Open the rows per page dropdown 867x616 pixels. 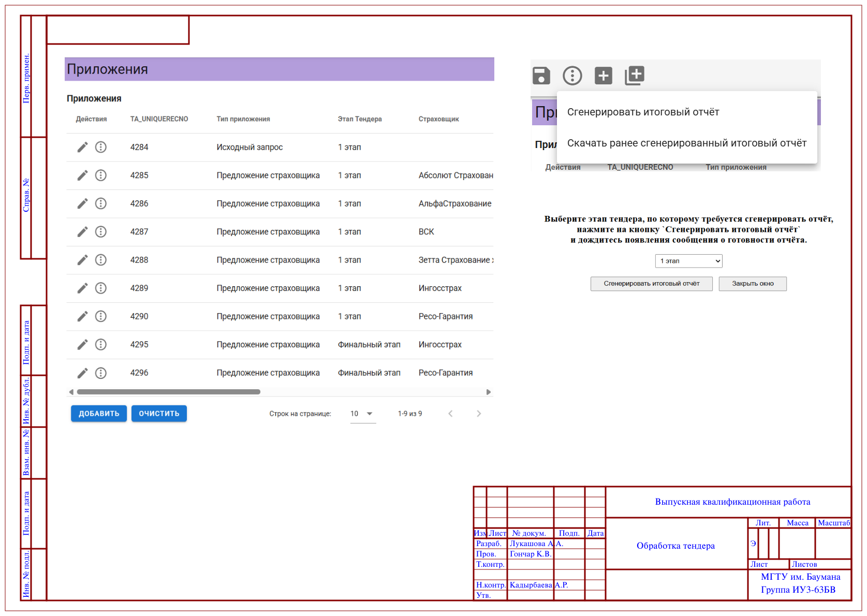pos(363,414)
